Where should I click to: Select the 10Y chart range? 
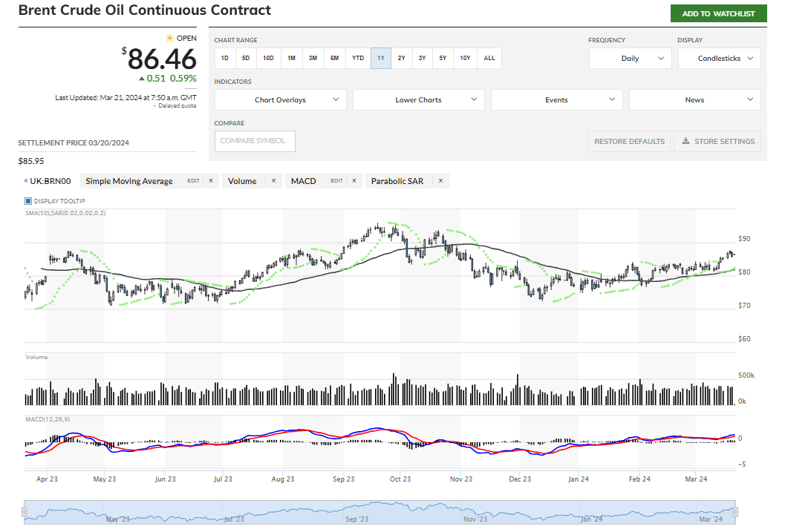[465, 58]
